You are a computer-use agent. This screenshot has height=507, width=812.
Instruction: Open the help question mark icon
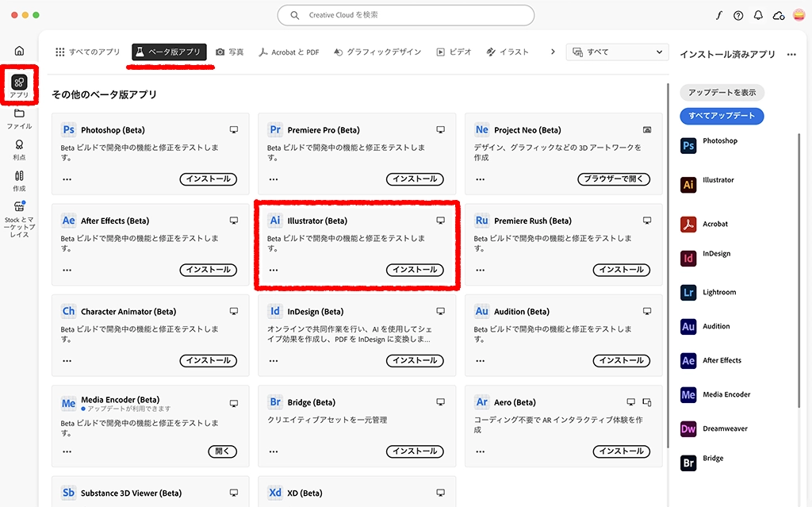[738, 16]
